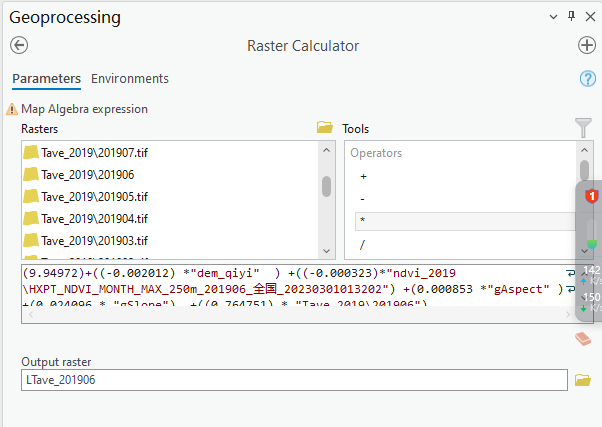Click the Rasters list scrollbar thumb
This screenshot has width=602, height=427.
(326, 187)
